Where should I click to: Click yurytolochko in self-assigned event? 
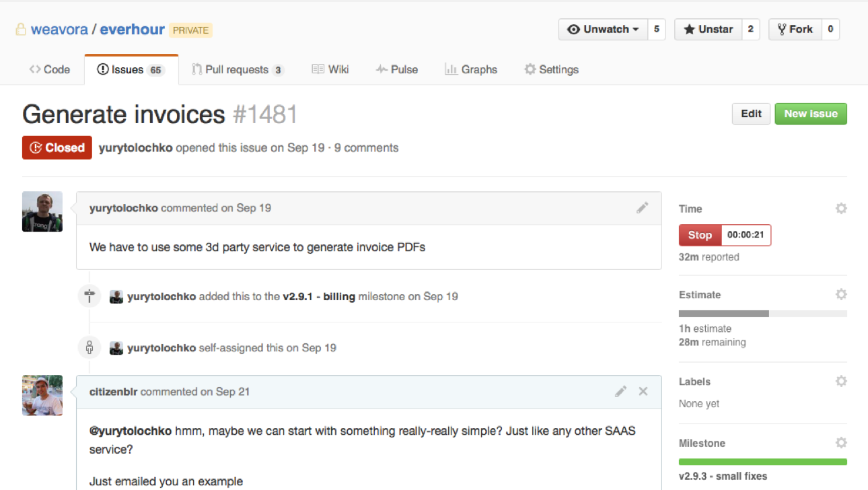pos(161,348)
